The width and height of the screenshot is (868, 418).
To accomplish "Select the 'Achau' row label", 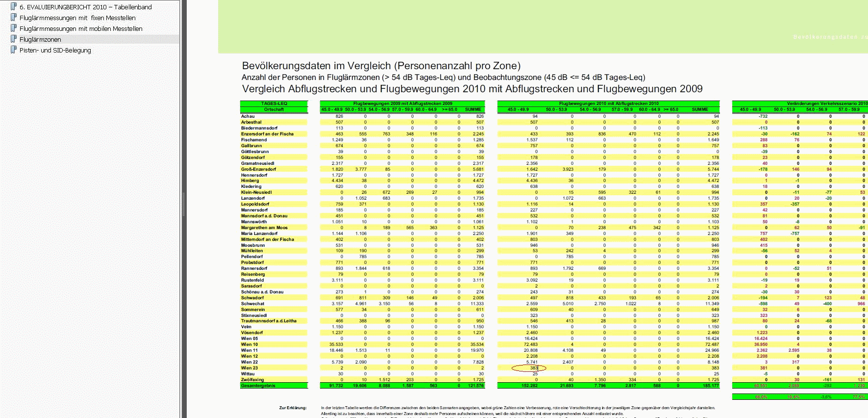I will pos(248,116).
